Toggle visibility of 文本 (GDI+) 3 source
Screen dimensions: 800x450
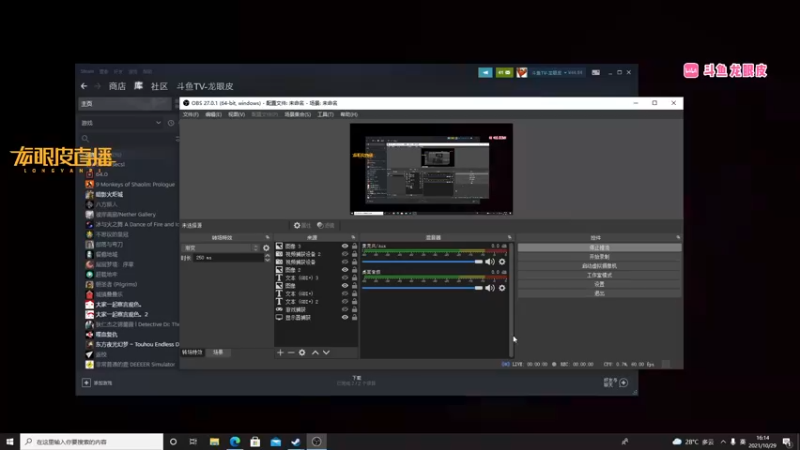coord(345,278)
